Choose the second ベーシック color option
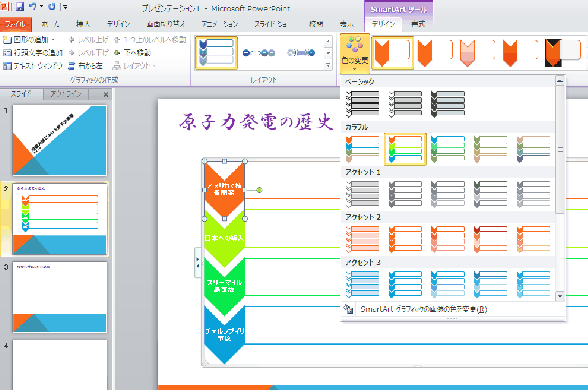 [405, 104]
